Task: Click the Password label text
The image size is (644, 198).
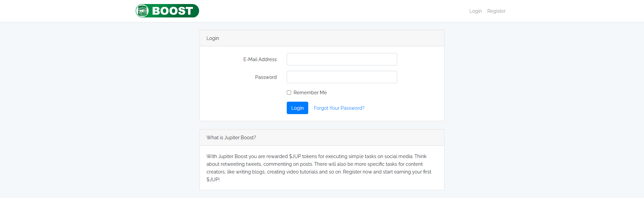Action: 266,77
